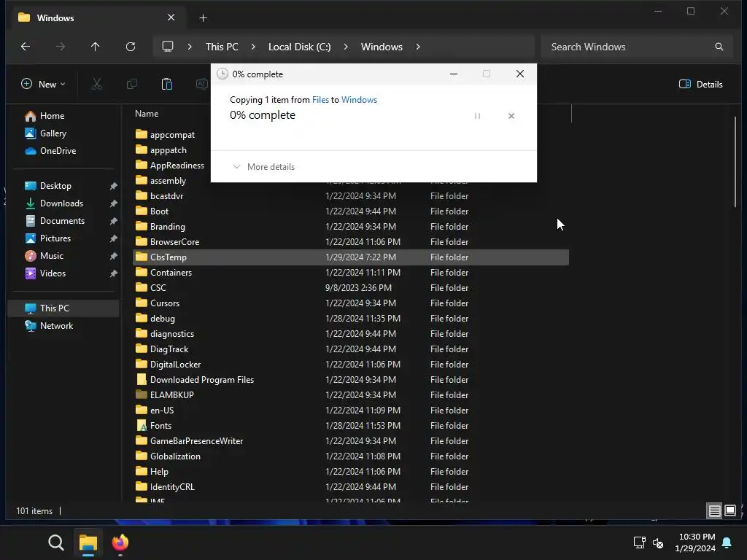Click Local Disk (C:) breadcrumb
747x560 pixels.
(299, 47)
